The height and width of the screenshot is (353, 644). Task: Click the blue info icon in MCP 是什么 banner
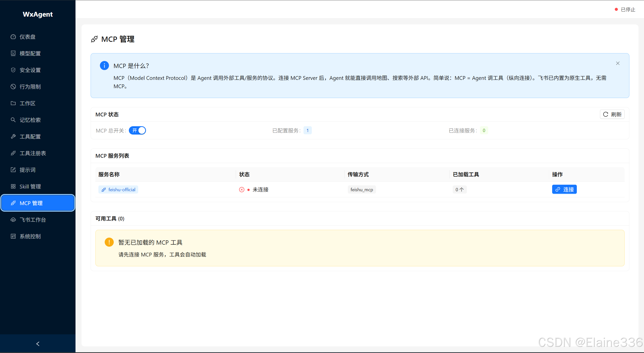pyautogui.click(x=104, y=66)
